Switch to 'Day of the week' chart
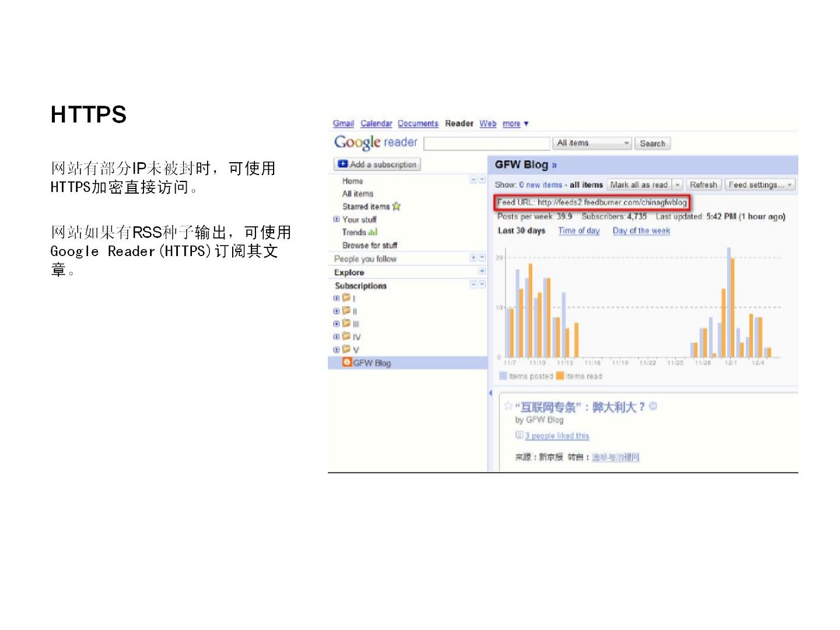The height and width of the screenshot is (630, 840). coord(641,231)
